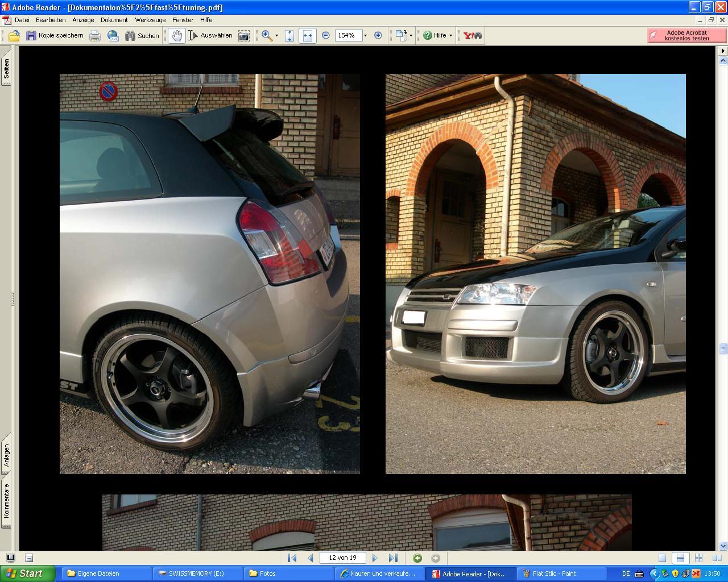Click the page number field
The image size is (728, 582).
[342, 558]
